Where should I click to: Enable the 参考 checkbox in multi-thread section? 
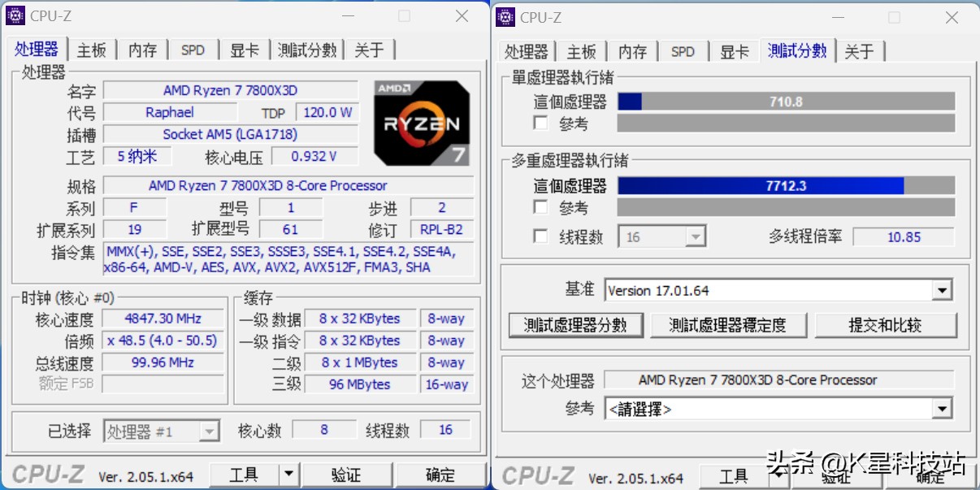(541, 207)
